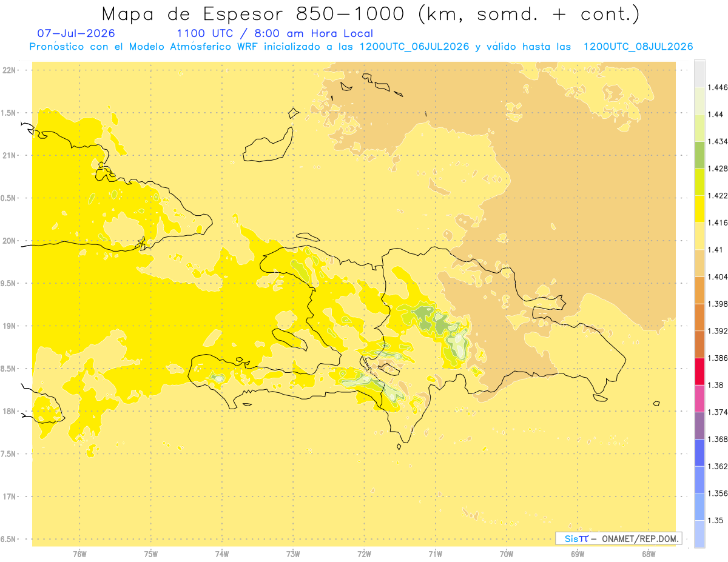Click the color bar label 1.434
Screen dimensions: 728x562
[x=718, y=141]
